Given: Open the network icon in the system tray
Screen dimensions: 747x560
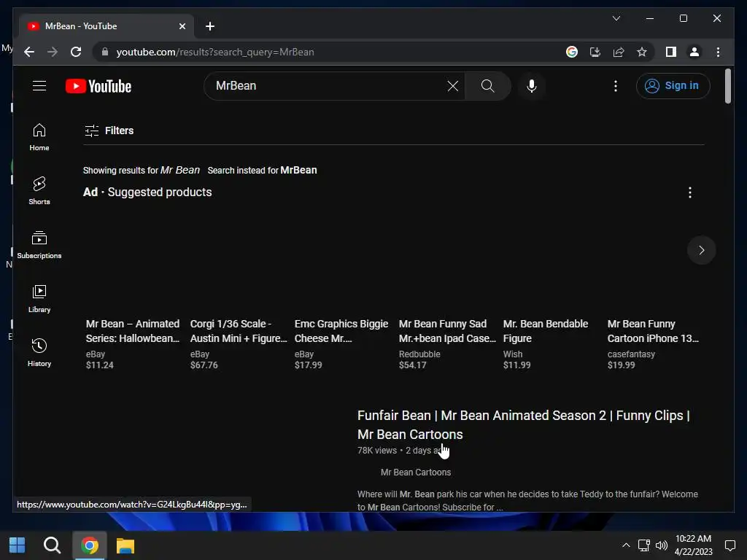Looking at the screenshot, I should pos(644,545).
